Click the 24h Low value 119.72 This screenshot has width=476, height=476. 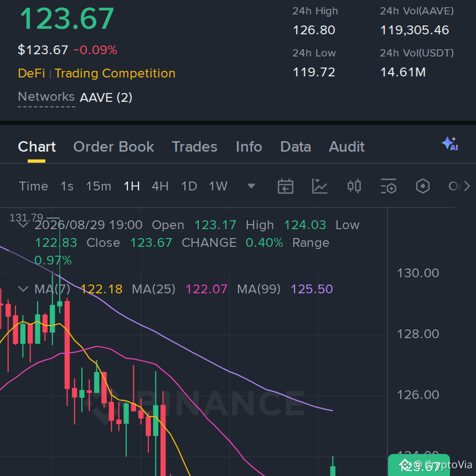pyautogui.click(x=314, y=72)
